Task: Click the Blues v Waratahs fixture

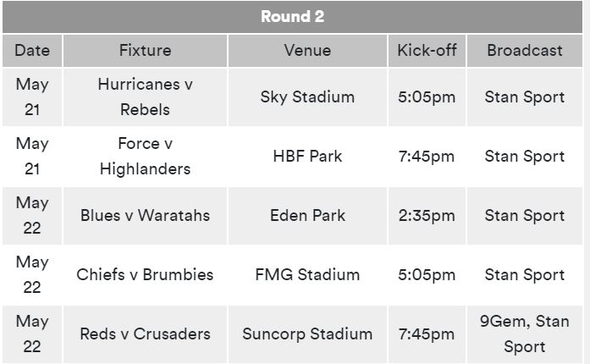Action: tap(145, 216)
